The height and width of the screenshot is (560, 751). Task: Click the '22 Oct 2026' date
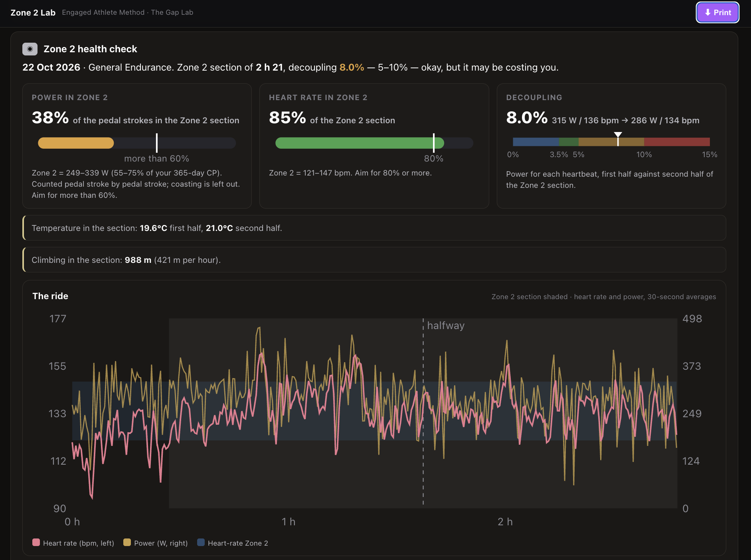click(x=51, y=67)
